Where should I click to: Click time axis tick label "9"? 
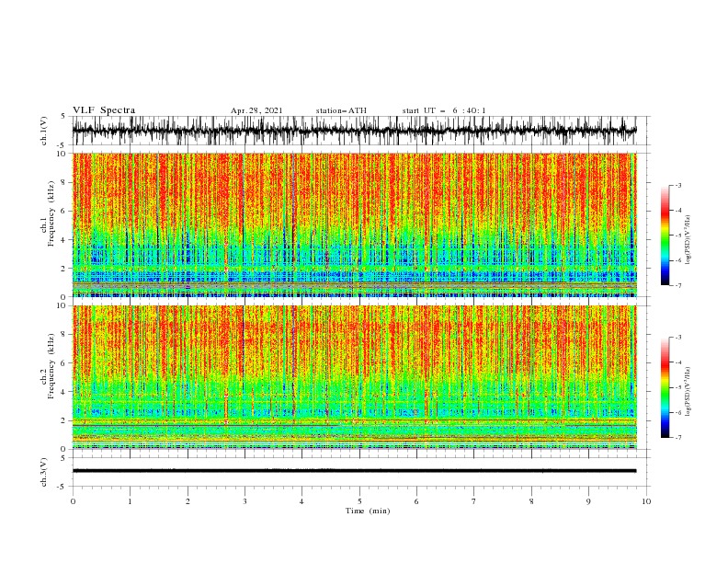[588, 501]
